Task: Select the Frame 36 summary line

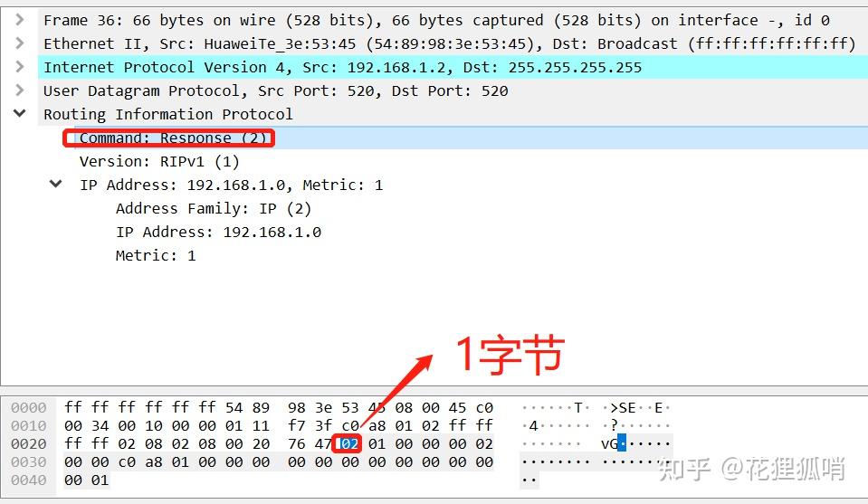Action: [x=436, y=21]
